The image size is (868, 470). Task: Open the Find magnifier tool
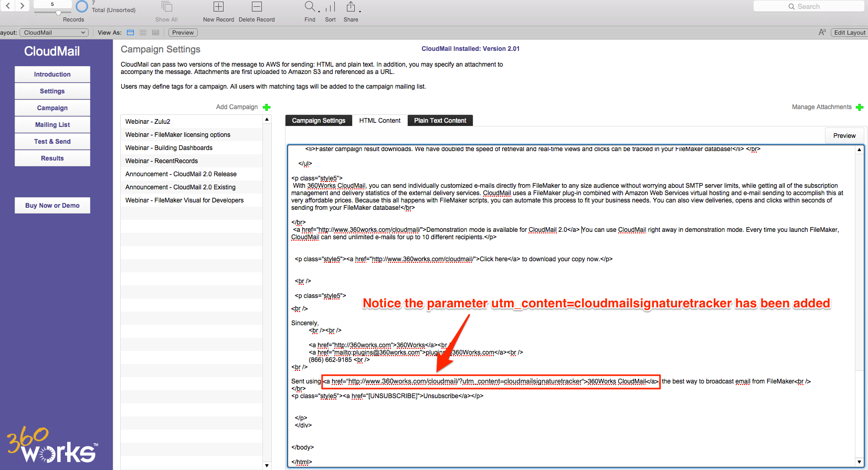tap(310, 6)
